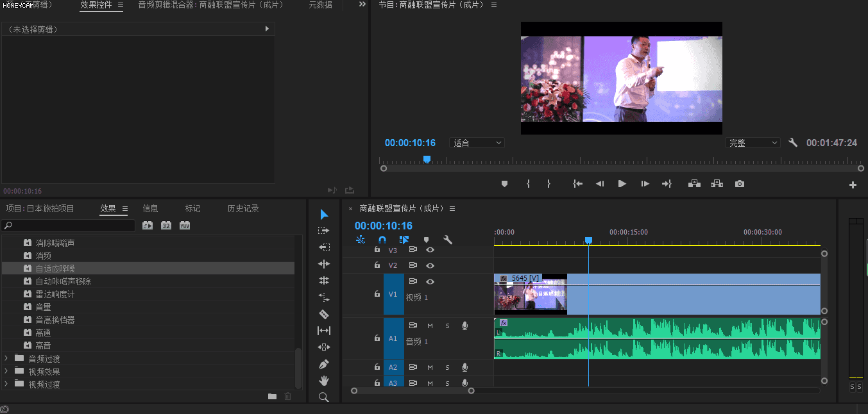Click Mark Out brace button
Screen dimensions: 868x414
pos(549,184)
